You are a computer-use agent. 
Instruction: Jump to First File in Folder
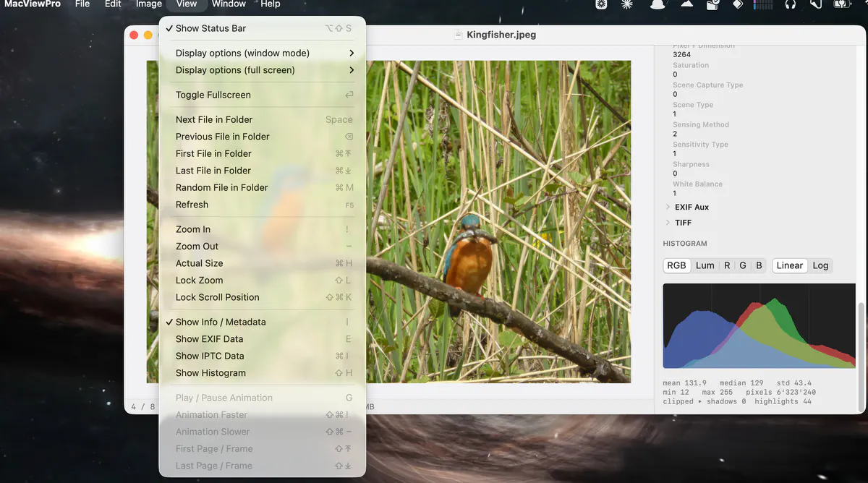tap(263, 153)
